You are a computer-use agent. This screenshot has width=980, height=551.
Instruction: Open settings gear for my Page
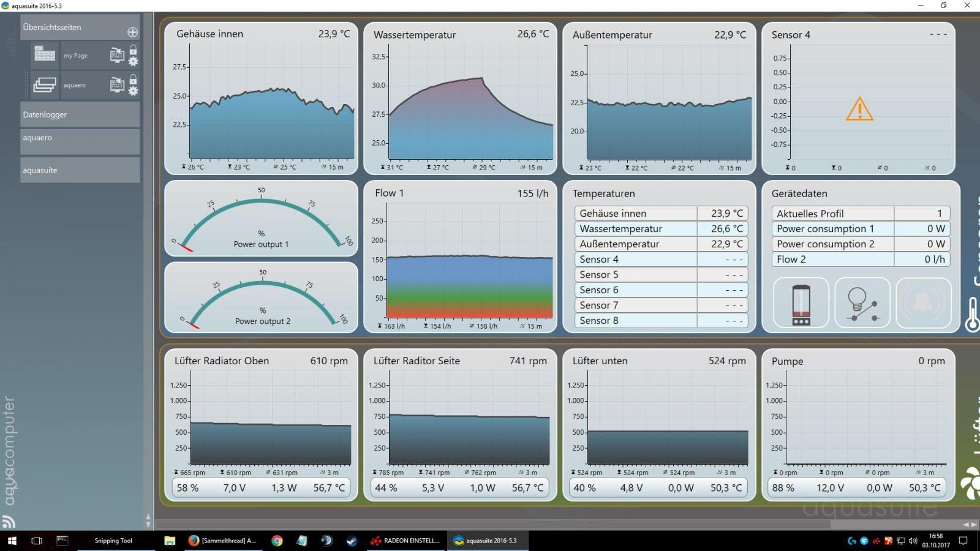[133, 61]
